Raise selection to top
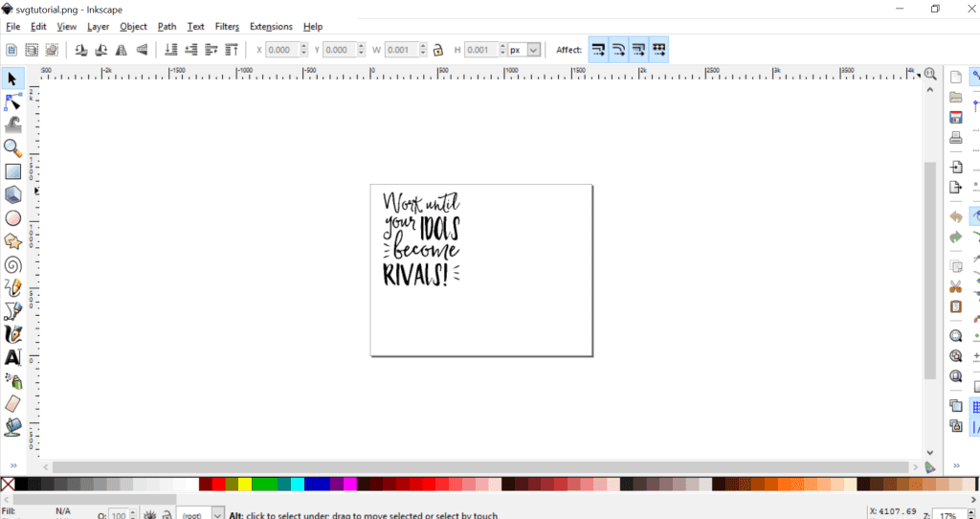 click(x=232, y=50)
